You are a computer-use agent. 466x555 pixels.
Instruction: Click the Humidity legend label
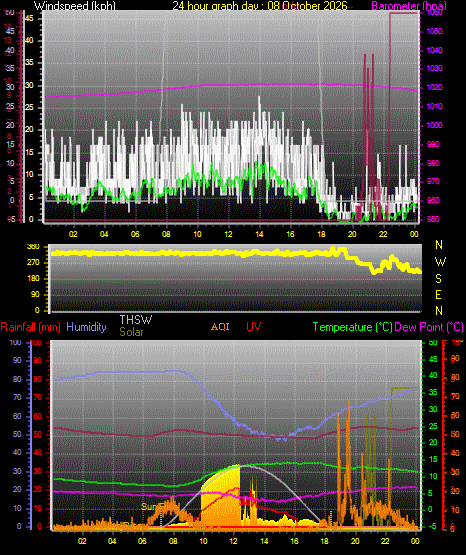(x=86, y=327)
